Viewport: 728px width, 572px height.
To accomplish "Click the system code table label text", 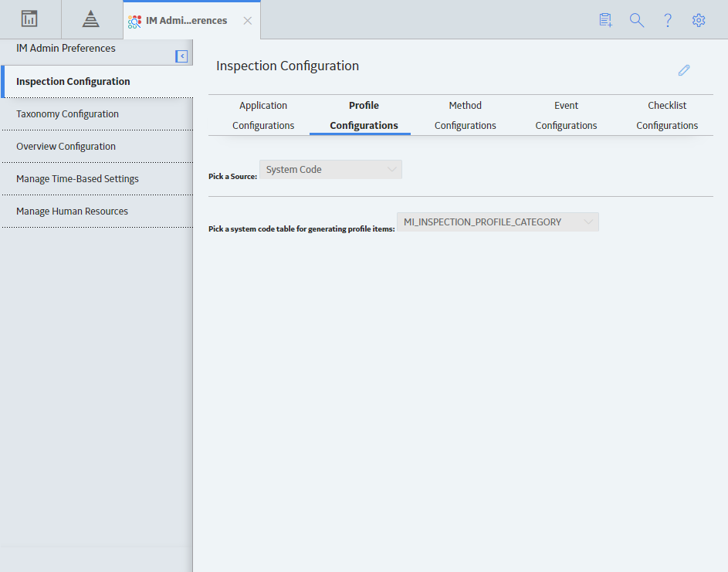I will tap(301, 229).
